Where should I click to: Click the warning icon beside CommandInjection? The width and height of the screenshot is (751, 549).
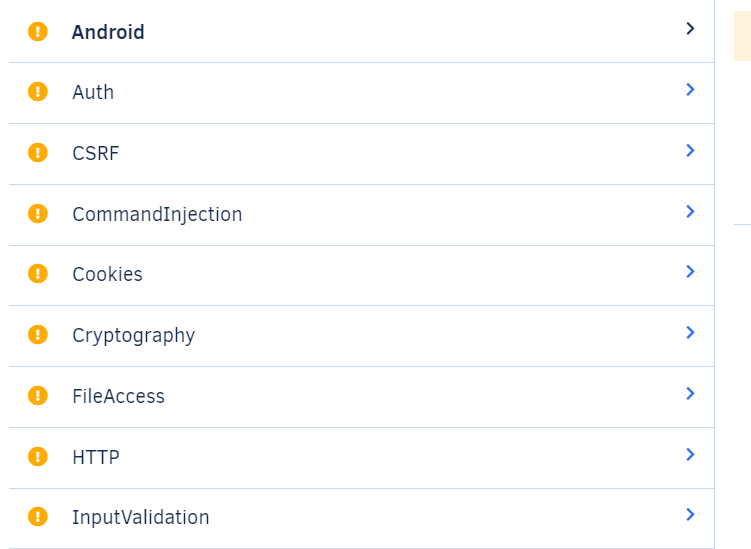38,214
